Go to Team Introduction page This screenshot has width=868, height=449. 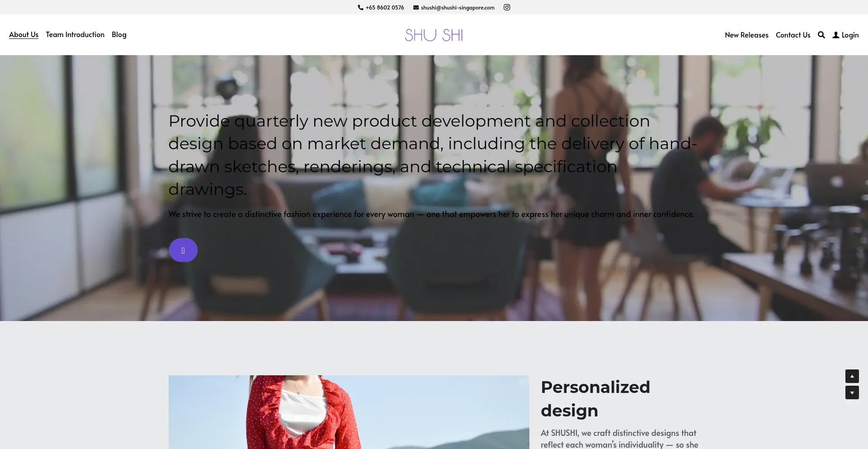pos(75,35)
